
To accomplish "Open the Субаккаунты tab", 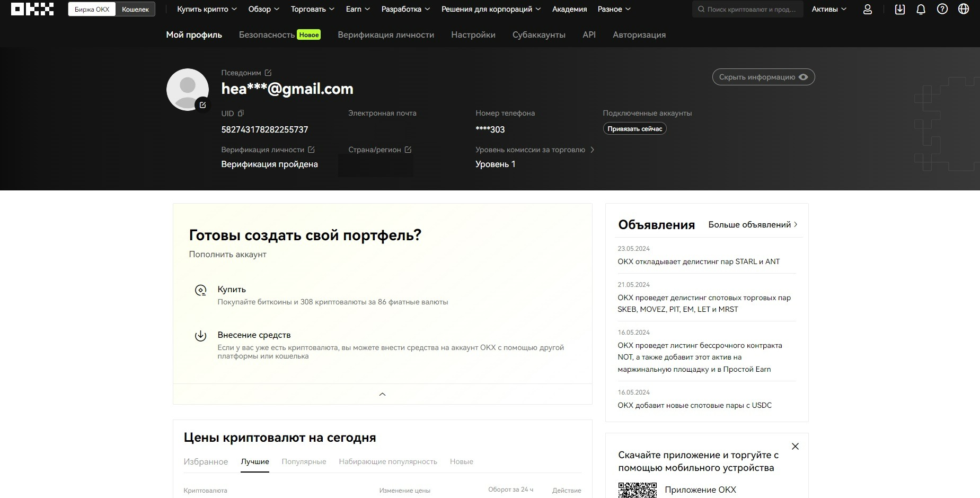I will 539,34.
